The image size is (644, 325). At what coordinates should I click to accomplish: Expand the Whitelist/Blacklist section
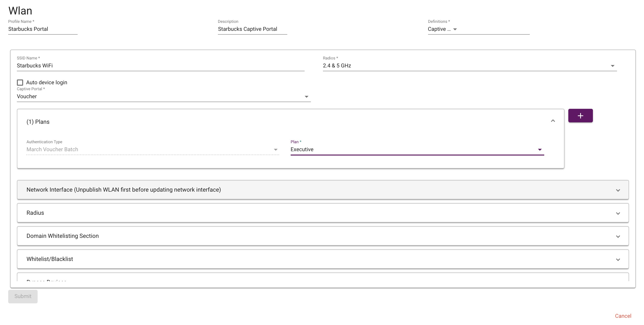tap(323, 259)
